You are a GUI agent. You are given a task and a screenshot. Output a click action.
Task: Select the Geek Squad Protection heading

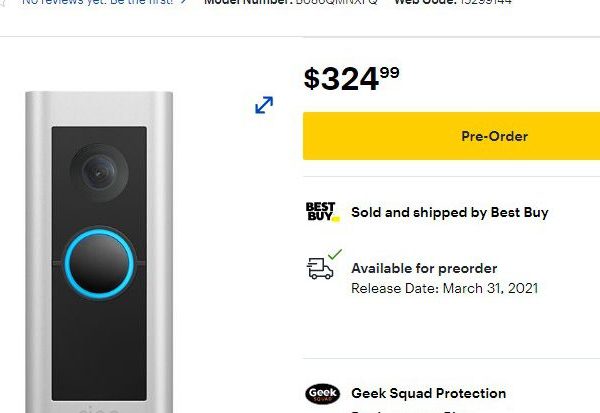pos(428,393)
